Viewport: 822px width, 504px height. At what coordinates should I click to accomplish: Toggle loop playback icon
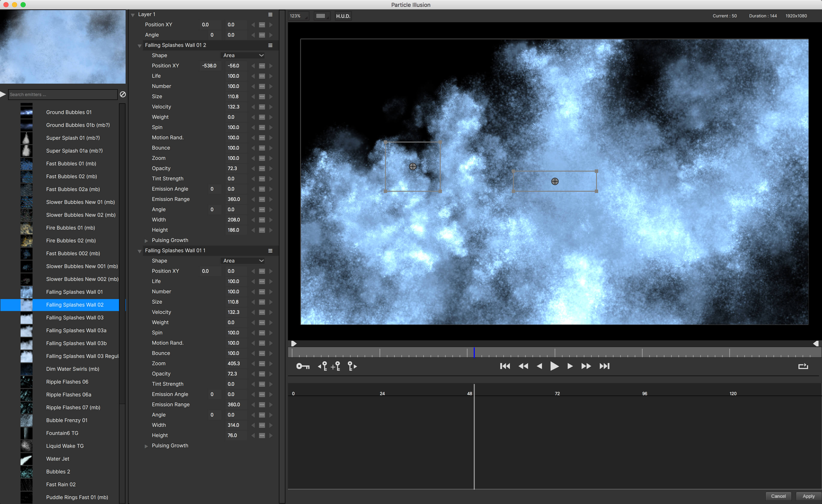pyautogui.click(x=803, y=366)
